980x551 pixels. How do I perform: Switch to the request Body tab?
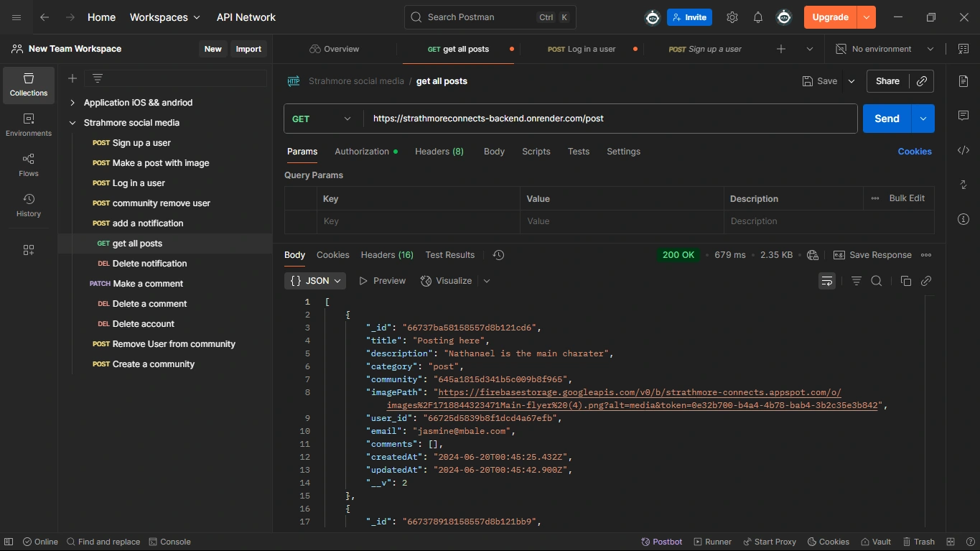point(494,152)
